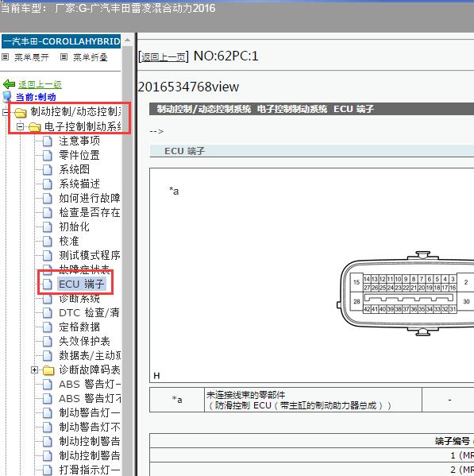This screenshot has width=474, height=476.
Task: Open 数据表/主动 tree item
Action: coord(90,355)
